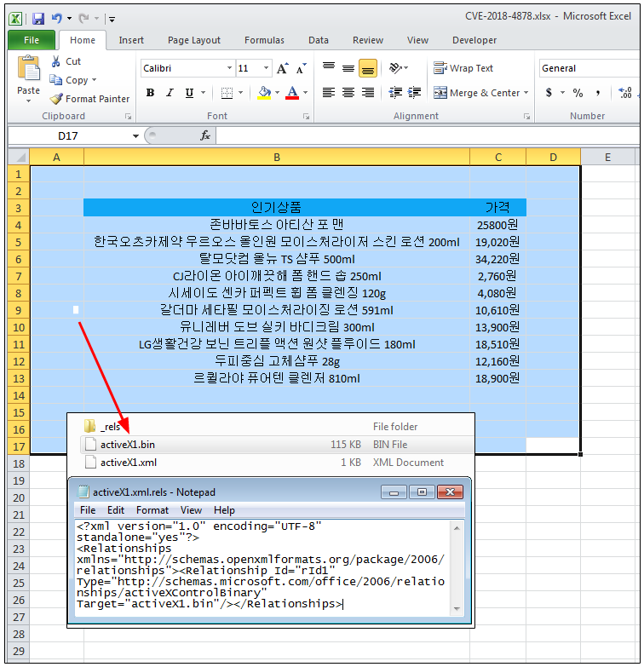The height and width of the screenshot is (667, 644).
Task: Click Increase Decimal icon
Action: 625,93
